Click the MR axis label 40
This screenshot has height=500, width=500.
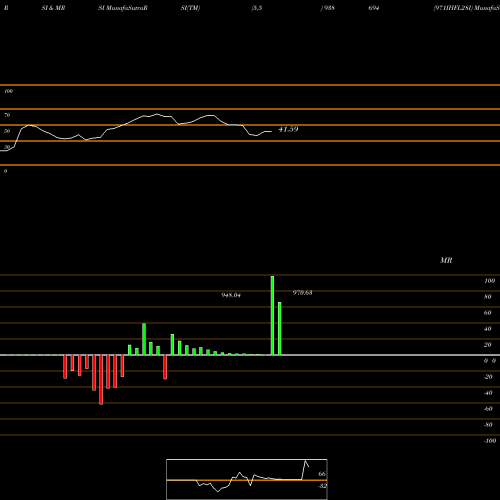488,329
